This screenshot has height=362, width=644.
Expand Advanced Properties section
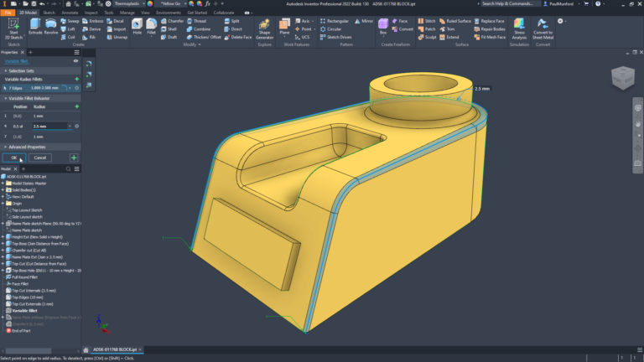pos(6,147)
